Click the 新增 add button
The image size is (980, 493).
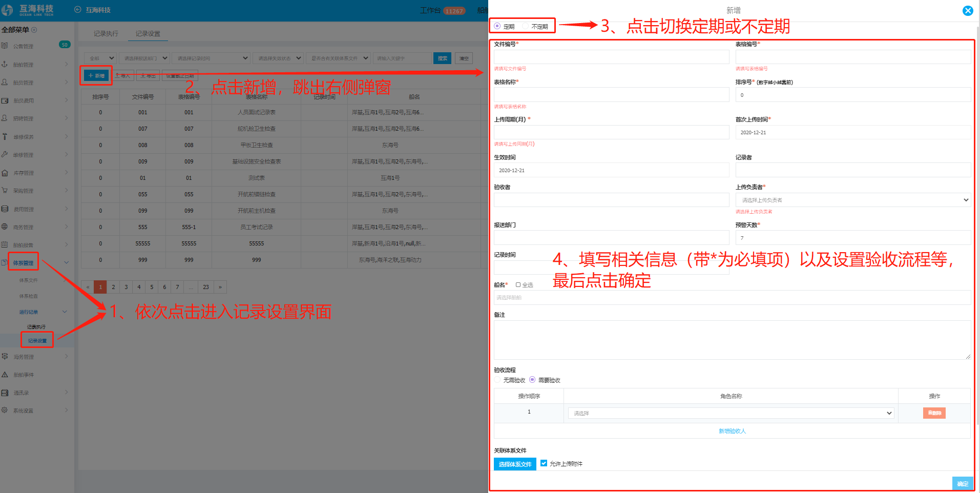[96, 75]
